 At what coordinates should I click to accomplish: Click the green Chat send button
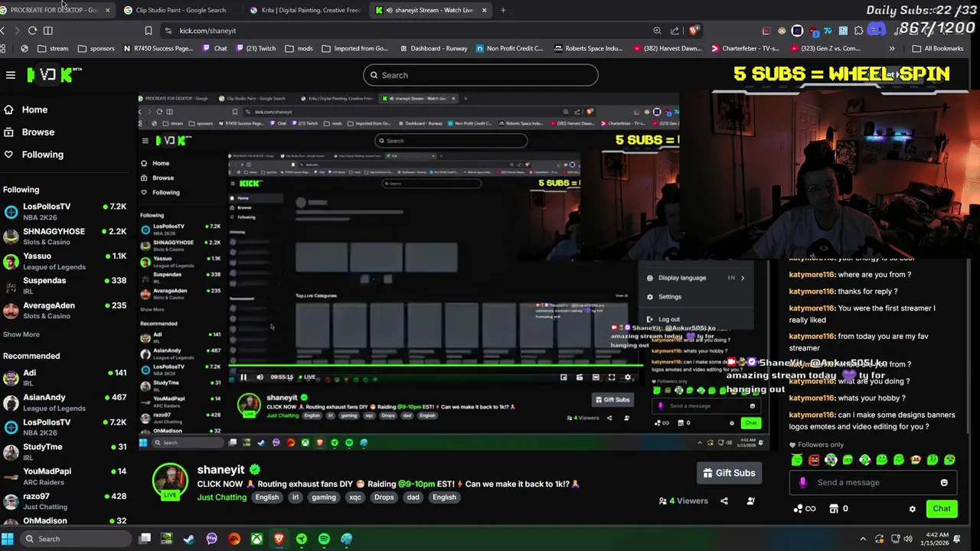942,509
